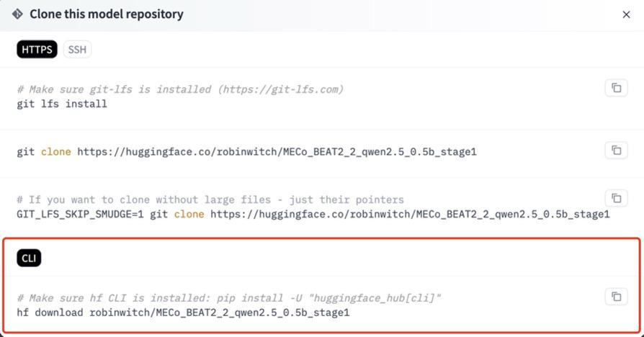Switch to the SSH tab

tap(77, 50)
